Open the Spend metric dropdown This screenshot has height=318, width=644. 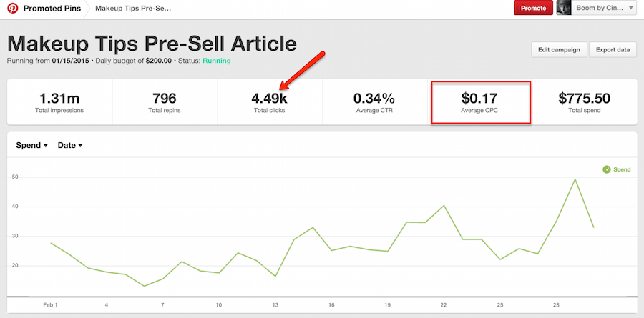tap(32, 145)
